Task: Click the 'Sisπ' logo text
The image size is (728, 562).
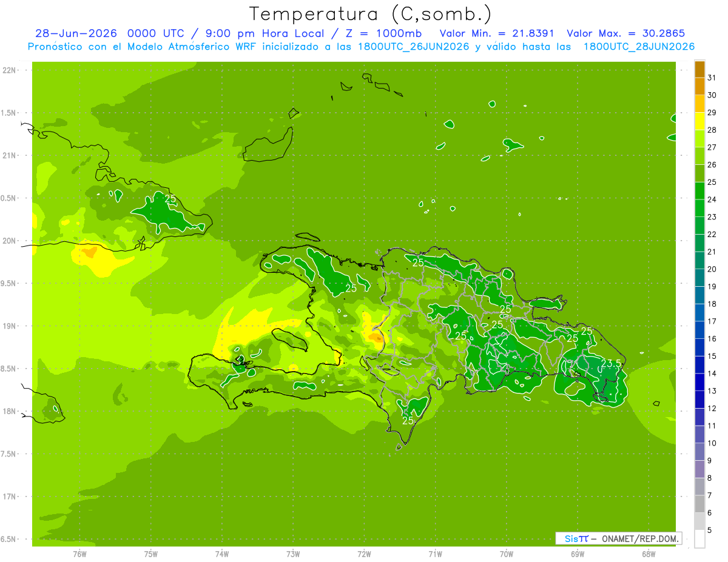Action: [x=576, y=538]
